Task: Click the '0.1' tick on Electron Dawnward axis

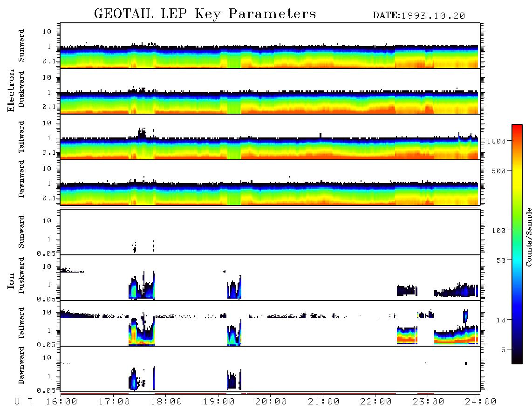Action: 49,198
